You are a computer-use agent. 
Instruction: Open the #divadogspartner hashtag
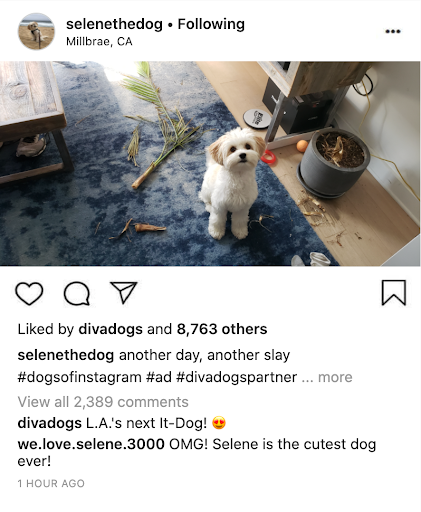pos(236,377)
